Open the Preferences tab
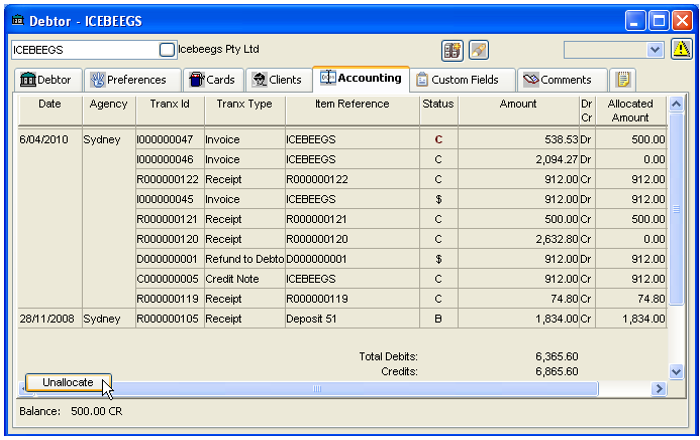This screenshot has width=700, height=440. click(133, 80)
